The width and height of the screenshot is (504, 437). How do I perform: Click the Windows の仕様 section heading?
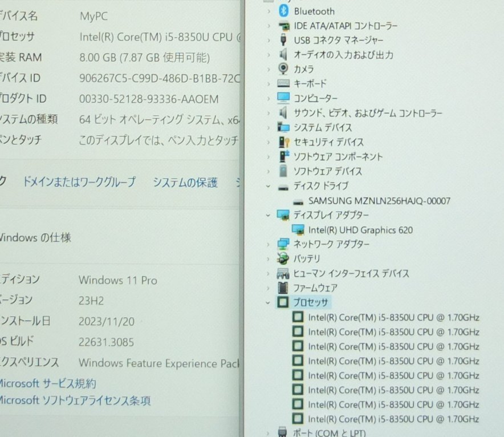point(35,238)
